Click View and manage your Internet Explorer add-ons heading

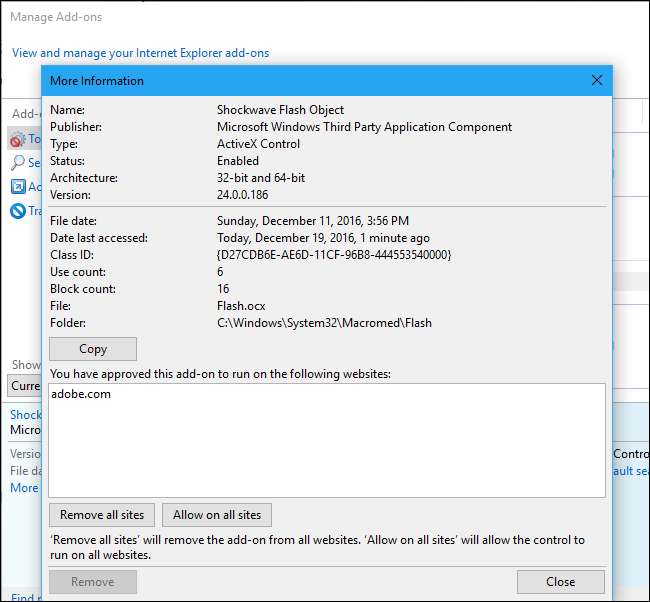tap(141, 53)
